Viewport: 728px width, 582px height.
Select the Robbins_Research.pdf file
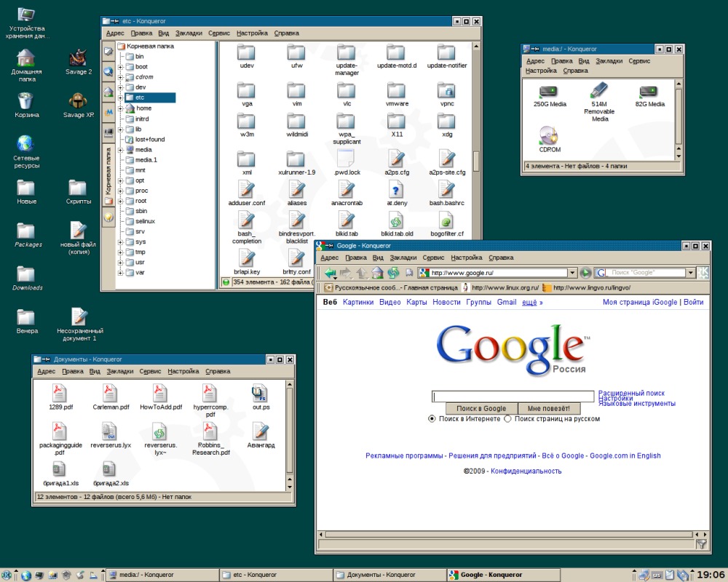click(x=210, y=439)
